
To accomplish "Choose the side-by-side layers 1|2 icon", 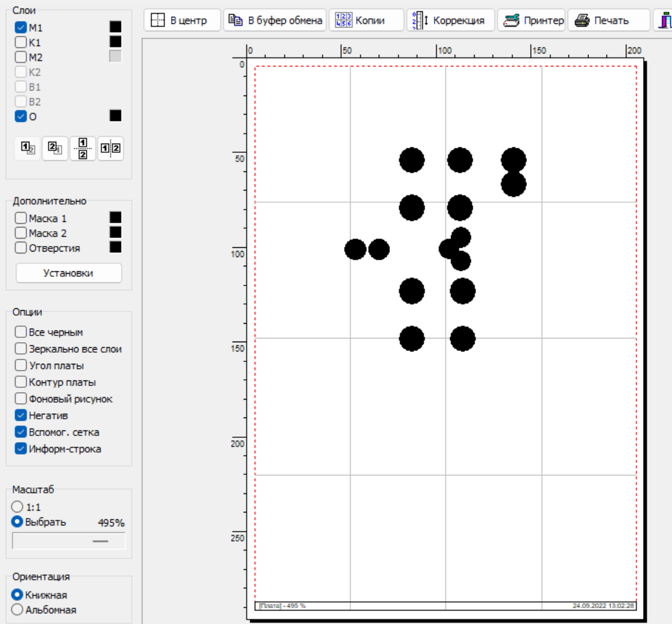I will click(110, 148).
